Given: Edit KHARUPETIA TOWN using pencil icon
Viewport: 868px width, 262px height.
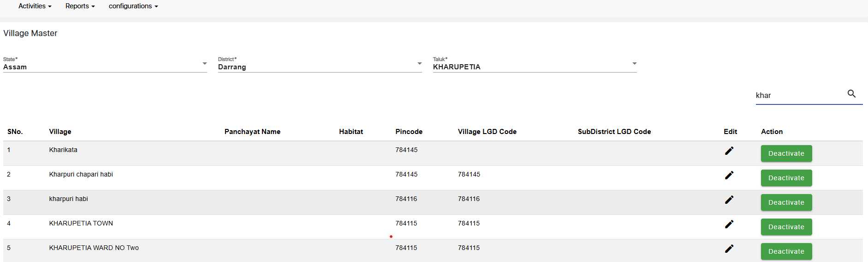Looking at the screenshot, I should pos(729,224).
